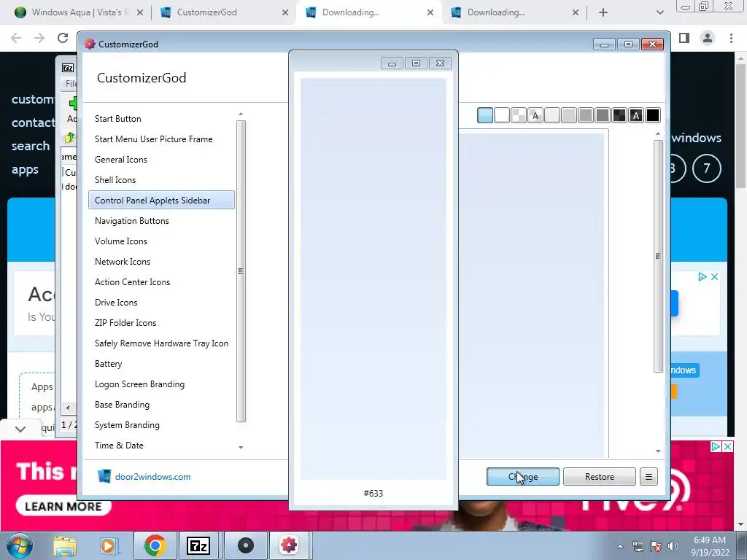This screenshot has height=560, width=747.
Task: Select the plain white background swatch
Action: [x=502, y=115]
